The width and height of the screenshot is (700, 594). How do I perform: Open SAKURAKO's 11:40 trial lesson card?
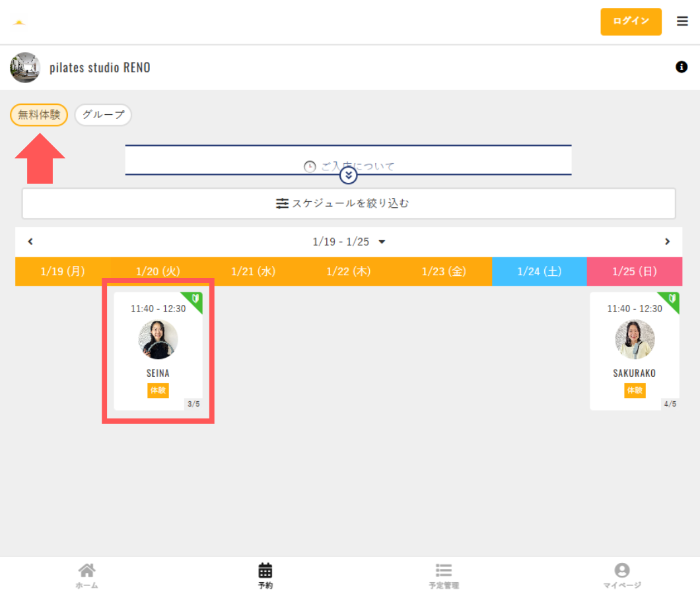(x=634, y=351)
